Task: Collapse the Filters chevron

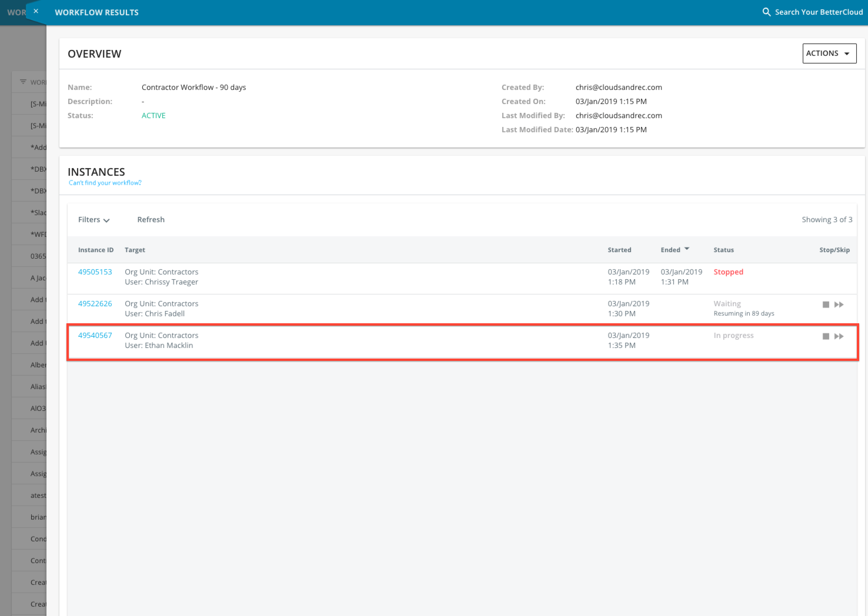Action: coord(107,220)
